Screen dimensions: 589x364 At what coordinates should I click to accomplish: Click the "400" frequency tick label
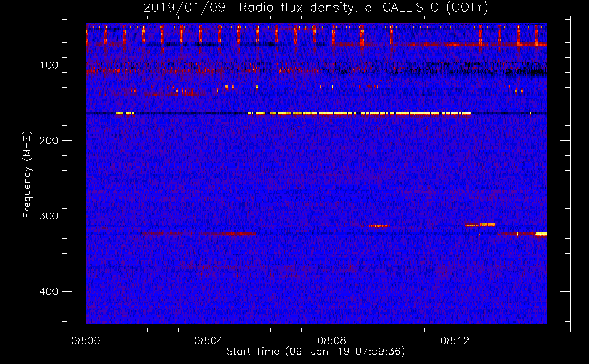48,292
